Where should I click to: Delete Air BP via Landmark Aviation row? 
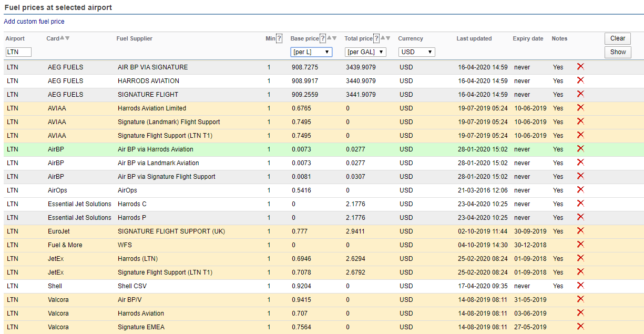(580, 163)
